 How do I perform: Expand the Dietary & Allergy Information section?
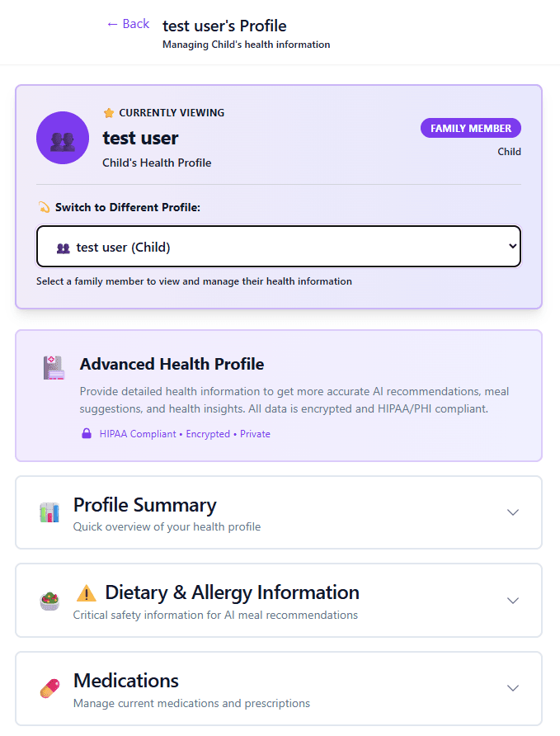click(x=513, y=600)
